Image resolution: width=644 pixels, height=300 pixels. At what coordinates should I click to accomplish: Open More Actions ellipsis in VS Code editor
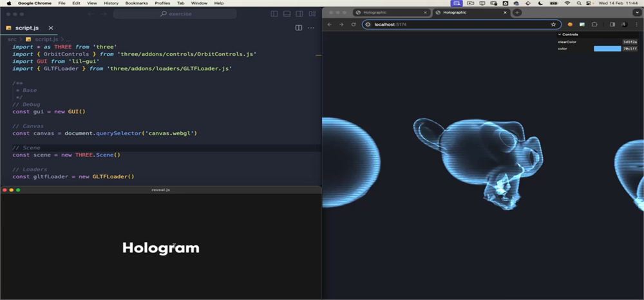coord(311,28)
